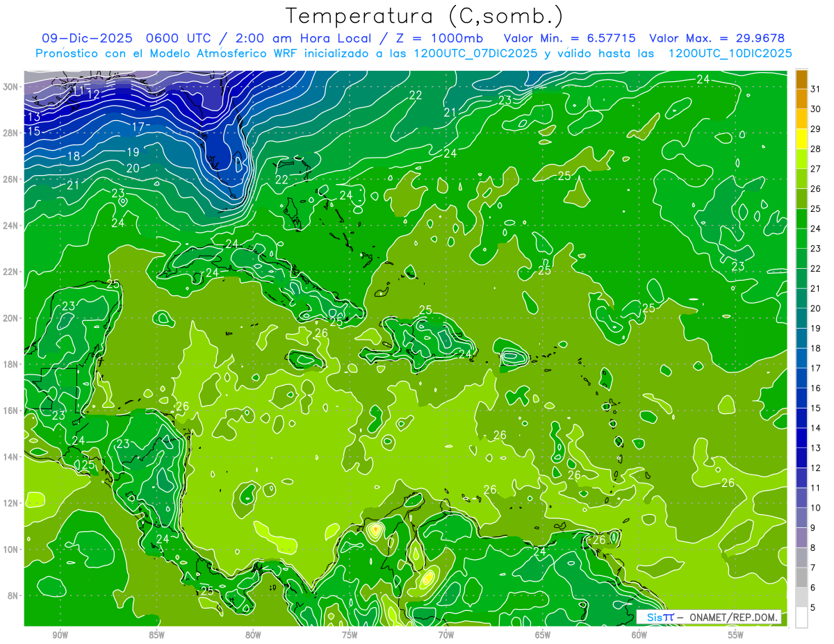Click legend value 27 on the color bar
Viewport: 834px width, 644px height.
tap(815, 168)
